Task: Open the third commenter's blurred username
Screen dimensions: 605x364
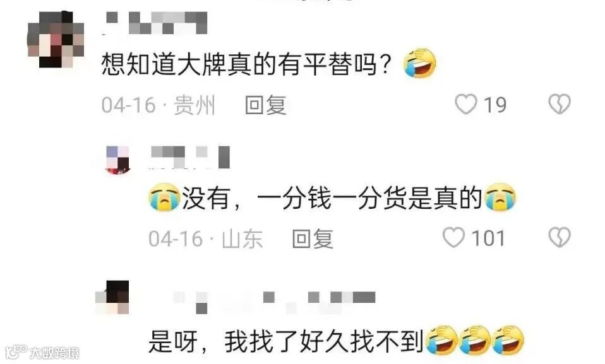Action: 274,301
